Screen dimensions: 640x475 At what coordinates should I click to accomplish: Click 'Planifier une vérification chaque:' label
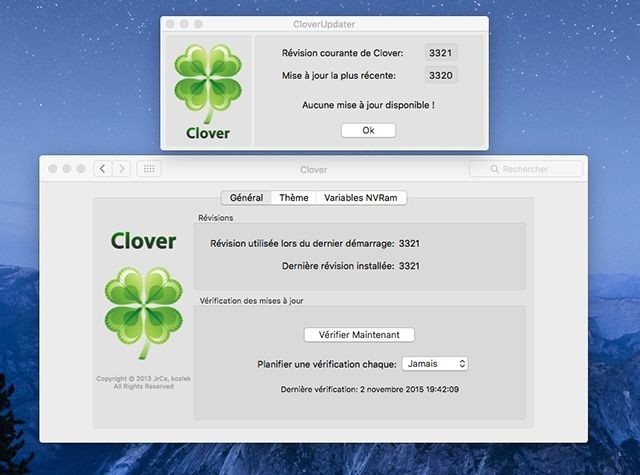pos(327,364)
